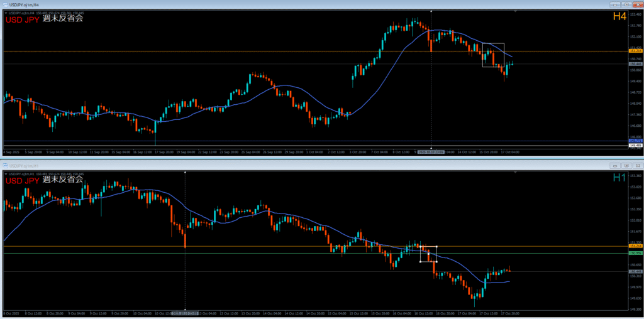Click the orange H4 timeframe label
Viewport: 644px width, 319px height.
point(619,17)
